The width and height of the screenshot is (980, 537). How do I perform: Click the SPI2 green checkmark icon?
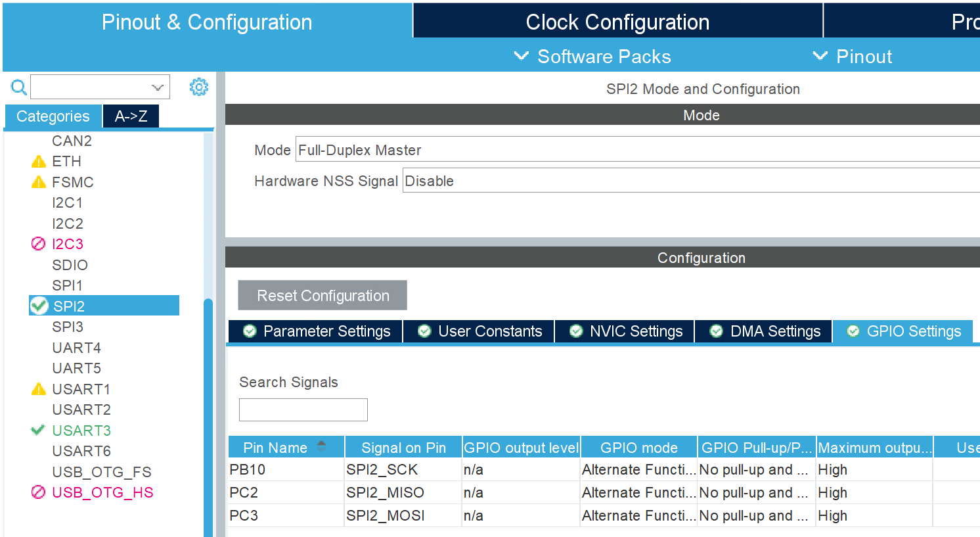tap(39, 306)
